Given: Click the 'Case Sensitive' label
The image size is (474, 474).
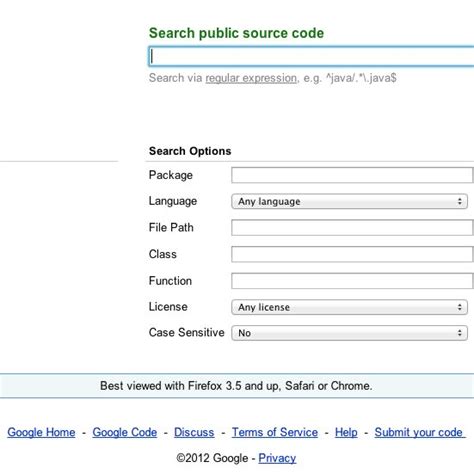Looking at the screenshot, I should click(x=186, y=332).
